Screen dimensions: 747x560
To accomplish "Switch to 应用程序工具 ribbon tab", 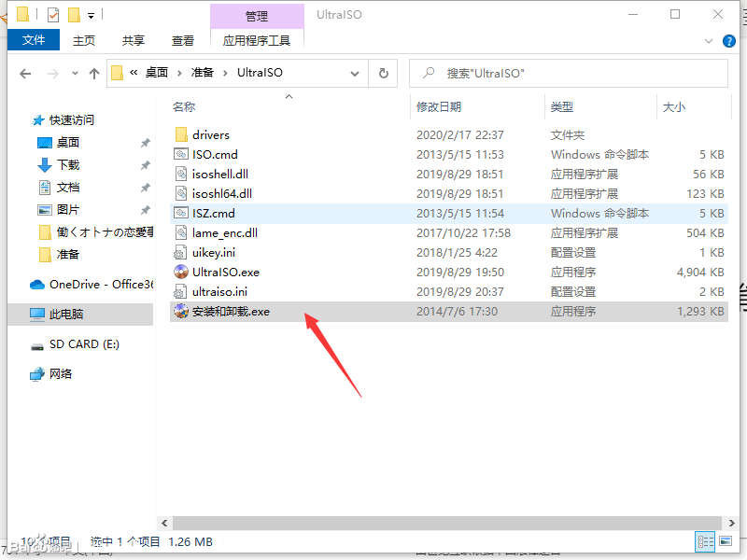I will pos(257,40).
